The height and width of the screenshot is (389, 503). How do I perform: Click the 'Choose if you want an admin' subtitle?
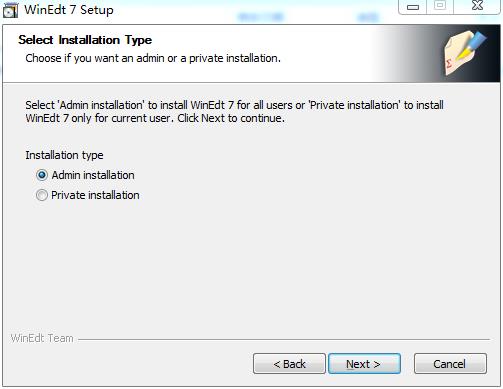click(x=153, y=58)
